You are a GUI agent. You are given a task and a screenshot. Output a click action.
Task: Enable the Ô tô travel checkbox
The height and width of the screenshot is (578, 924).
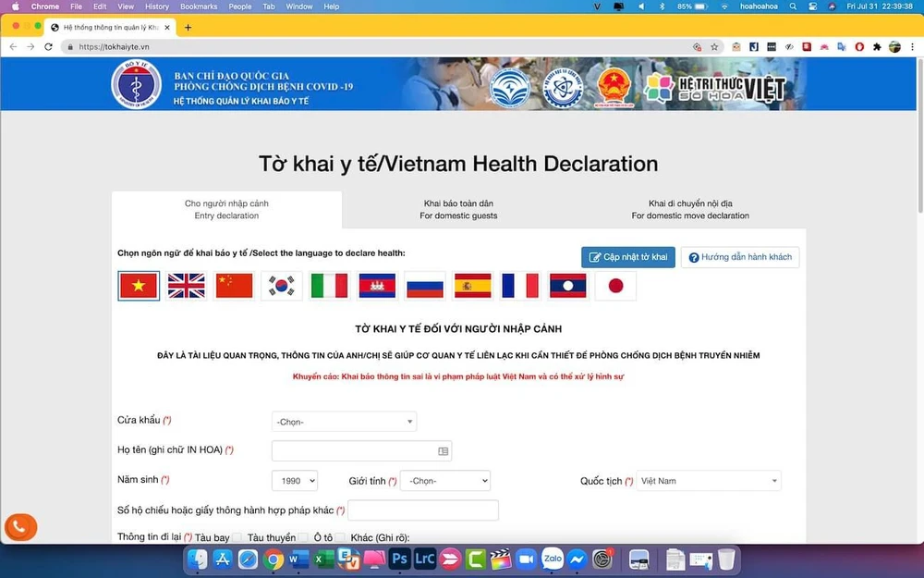click(x=340, y=537)
